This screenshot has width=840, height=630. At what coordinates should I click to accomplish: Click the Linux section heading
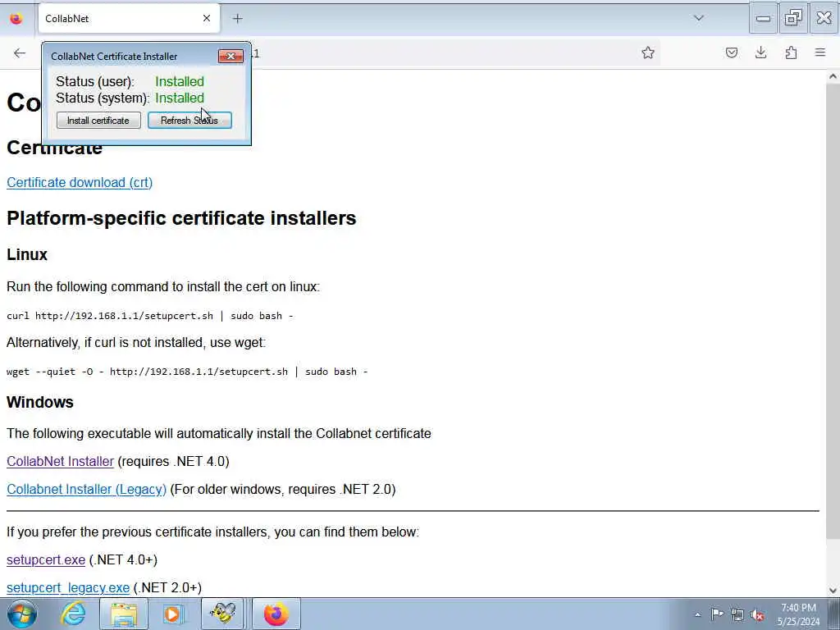(x=27, y=254)
